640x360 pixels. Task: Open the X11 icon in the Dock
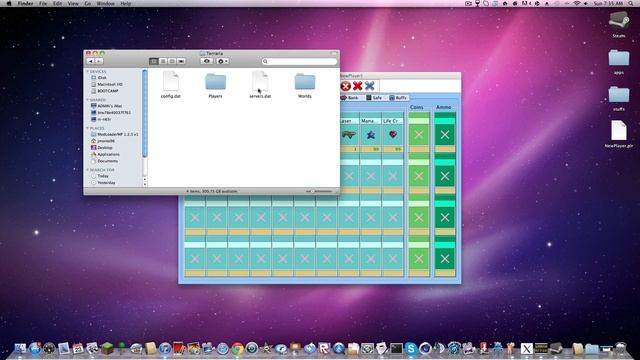pos(527,349)
